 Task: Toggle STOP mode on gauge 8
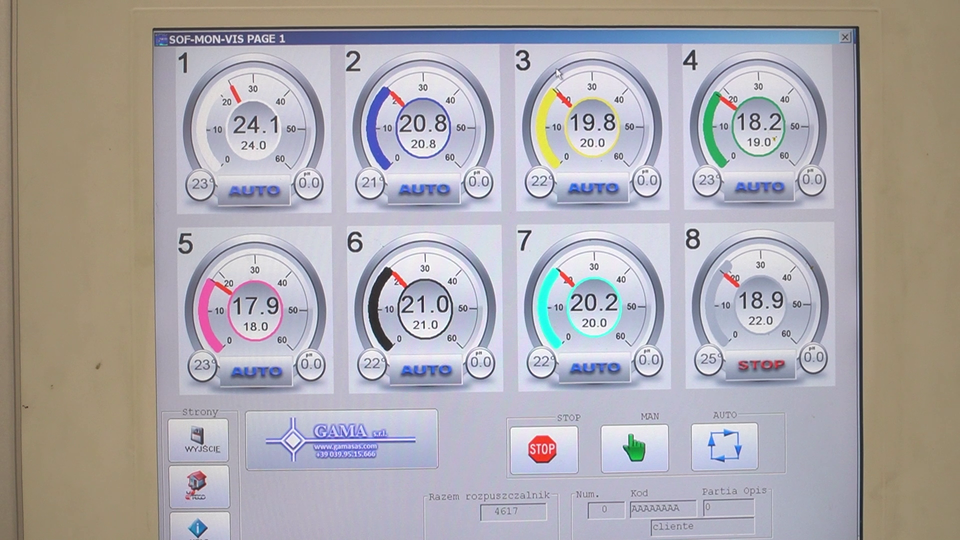pos(760,365)
